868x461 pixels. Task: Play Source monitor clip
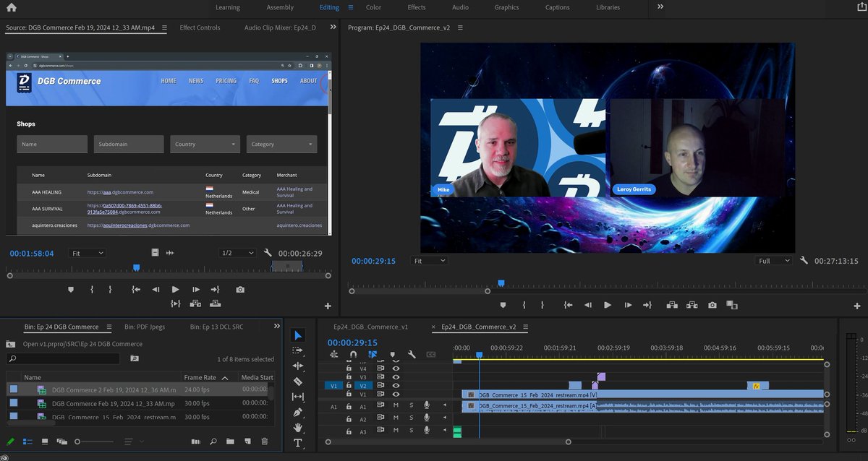coord(175,289)
